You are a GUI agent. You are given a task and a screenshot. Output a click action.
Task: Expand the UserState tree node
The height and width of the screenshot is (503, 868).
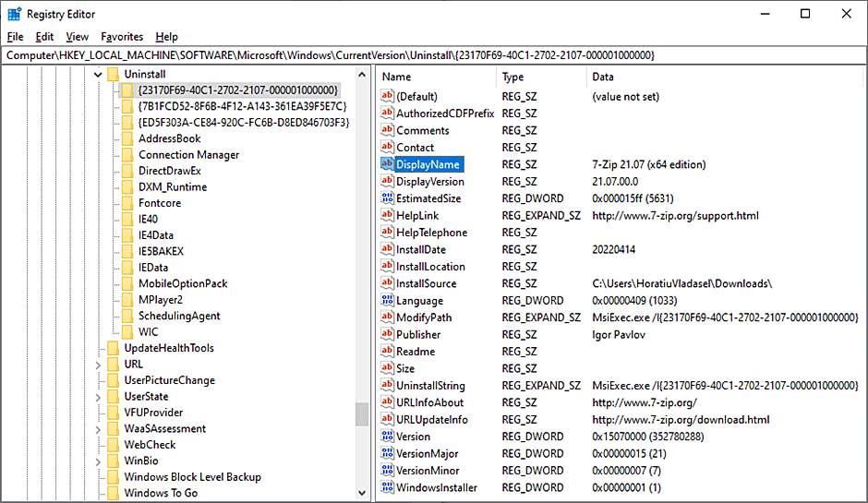(98, 397)
